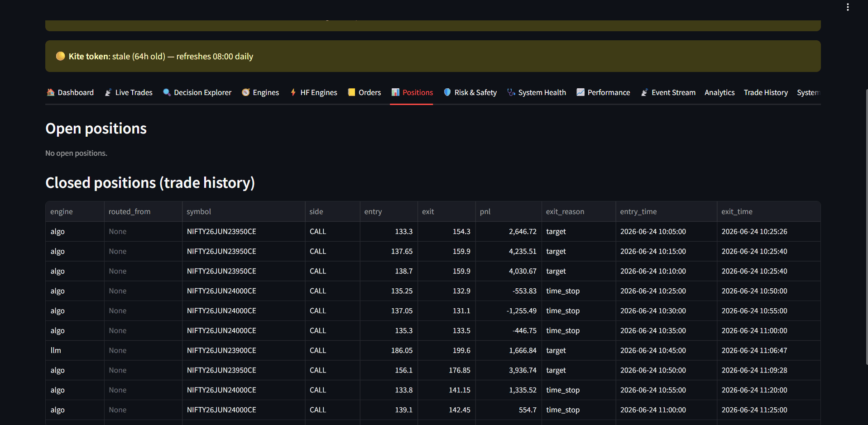Go to the Event Stream tab

(668, 92)
